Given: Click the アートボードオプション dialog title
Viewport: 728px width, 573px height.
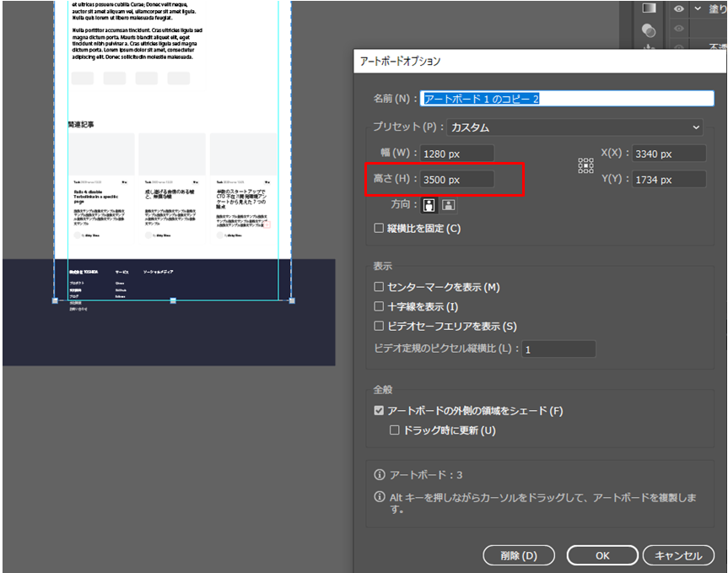Looking at the screenshot, I should tap(400, 61).
